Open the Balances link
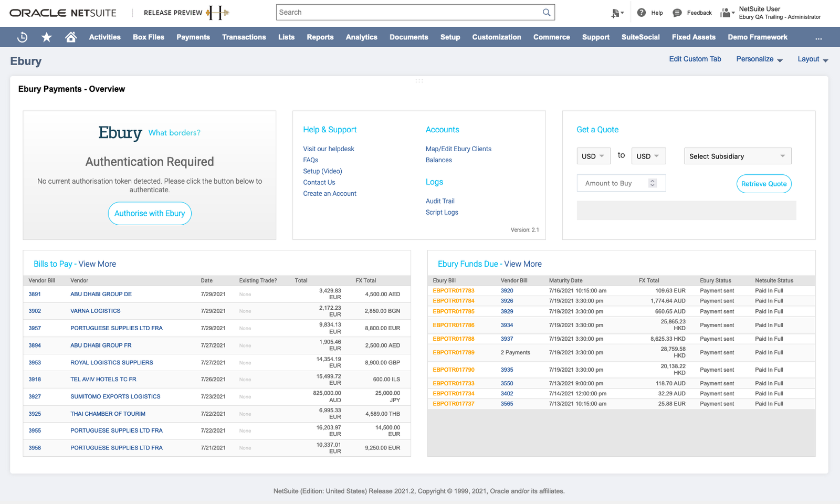The image size is (840, 504). [438, 160]
